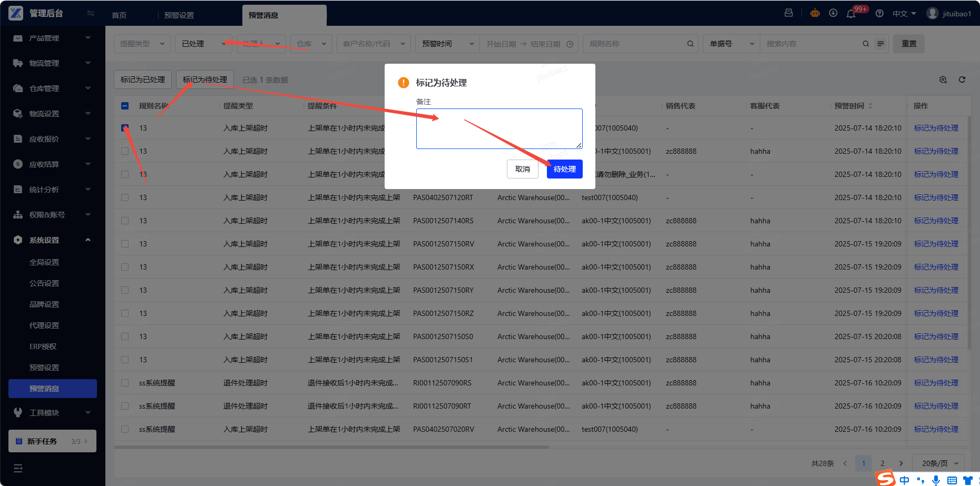Confirm with the blue 待处理 button
The image size is (980, 486).
click(x=565, y=169)
